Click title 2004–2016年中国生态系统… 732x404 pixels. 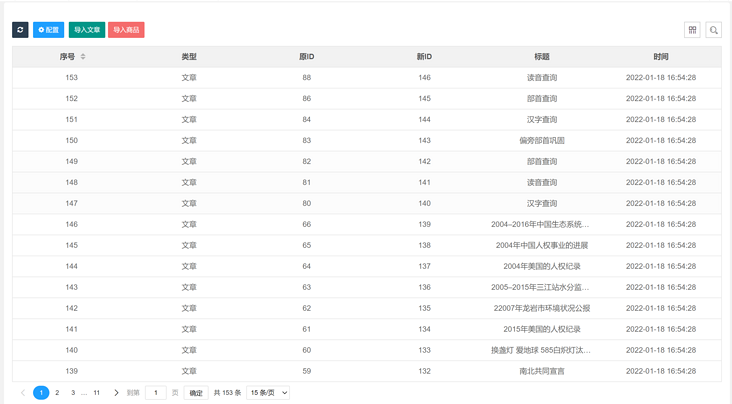(x=540, y=224)
